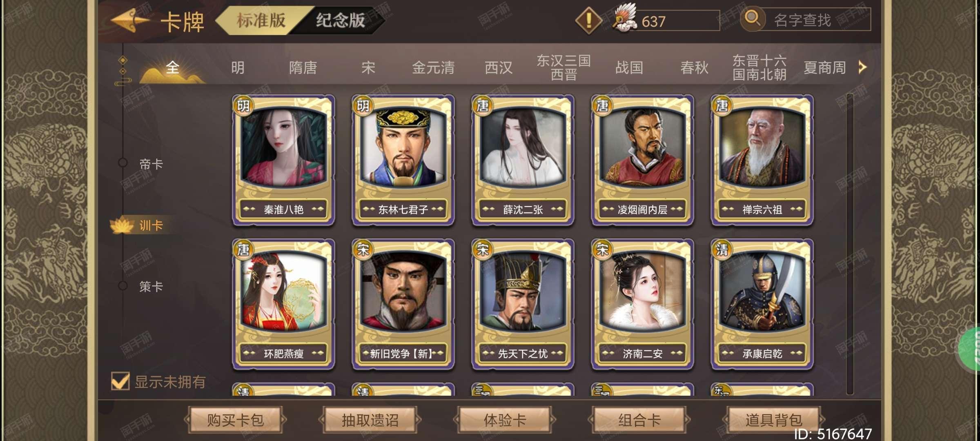Image resolution: width=980 pixels, height=441 pixels.
Task: Open the 秦淮八艳 card
Action: pyautogui.click(x=283, y=160)
